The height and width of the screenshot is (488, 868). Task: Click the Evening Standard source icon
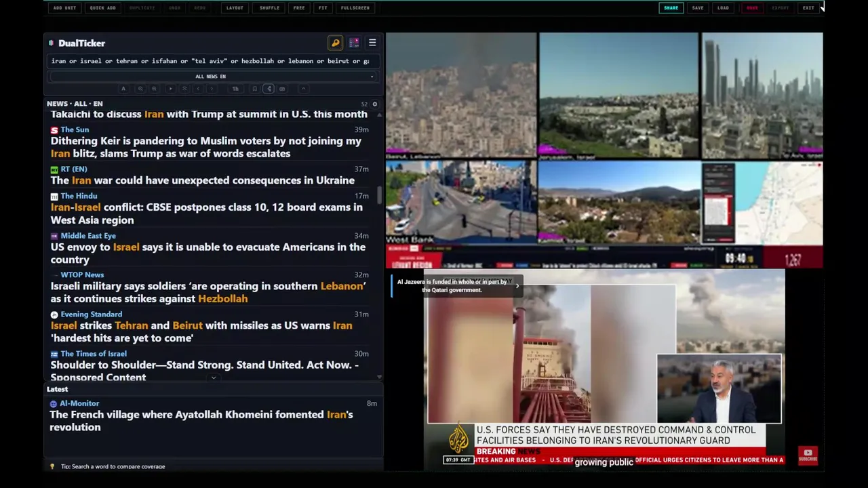[x=54, y=314]
